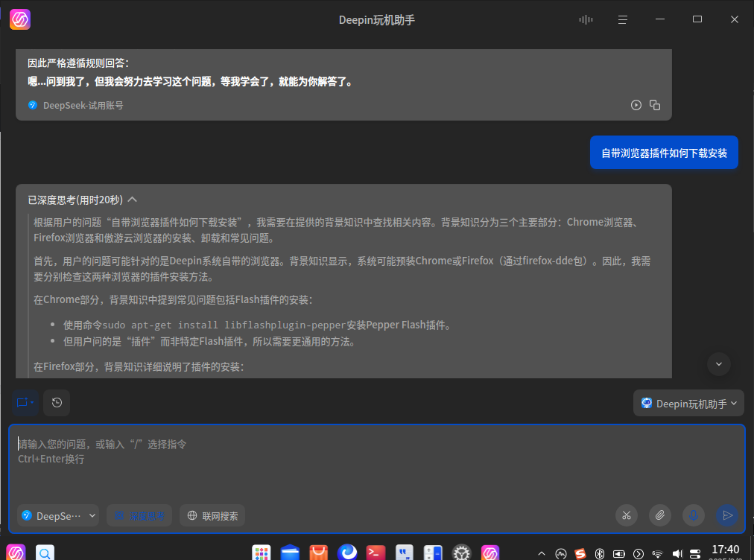754x560 pixels.
Task: Start a new conversation
Action: pos(25,403)
